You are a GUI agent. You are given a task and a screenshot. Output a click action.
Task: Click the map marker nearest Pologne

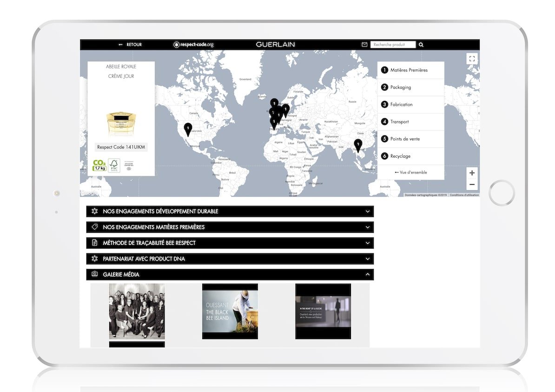point(286,111)
